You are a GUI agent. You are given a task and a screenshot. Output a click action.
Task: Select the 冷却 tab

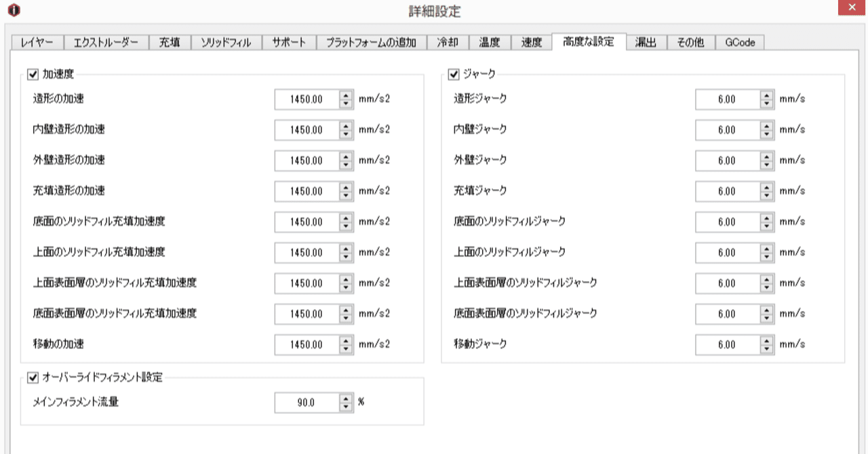pos(447,42)
